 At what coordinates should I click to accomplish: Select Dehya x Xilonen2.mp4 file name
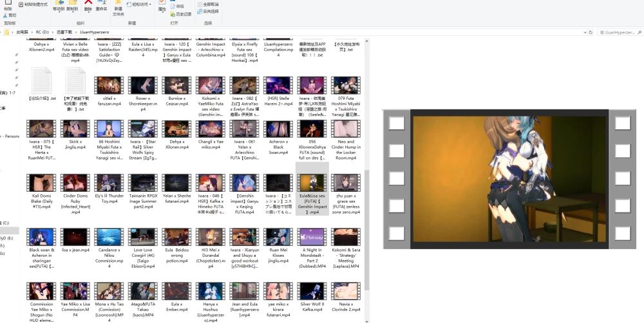pyautogui.click(x=41, y=47)
